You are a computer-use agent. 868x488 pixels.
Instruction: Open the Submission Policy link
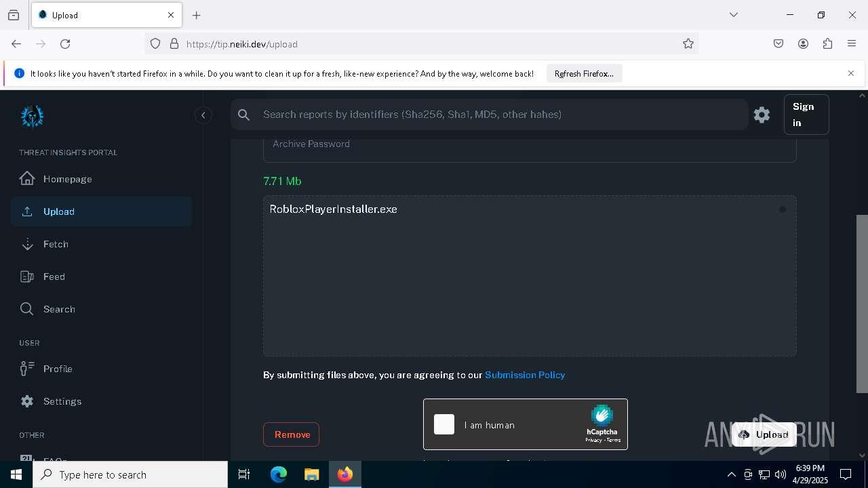pyautogui.click(x=525, y=375)
